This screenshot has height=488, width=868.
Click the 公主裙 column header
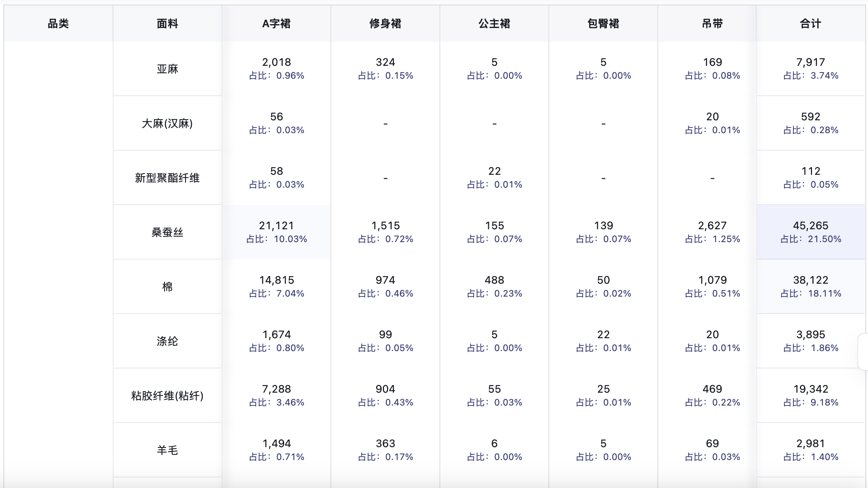[x=494, y=23]
